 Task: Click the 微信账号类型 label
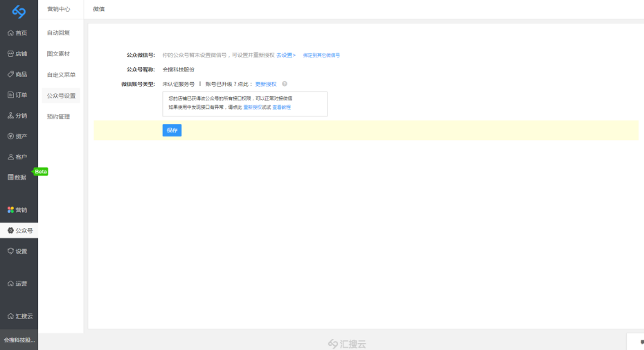click(138, 84)
